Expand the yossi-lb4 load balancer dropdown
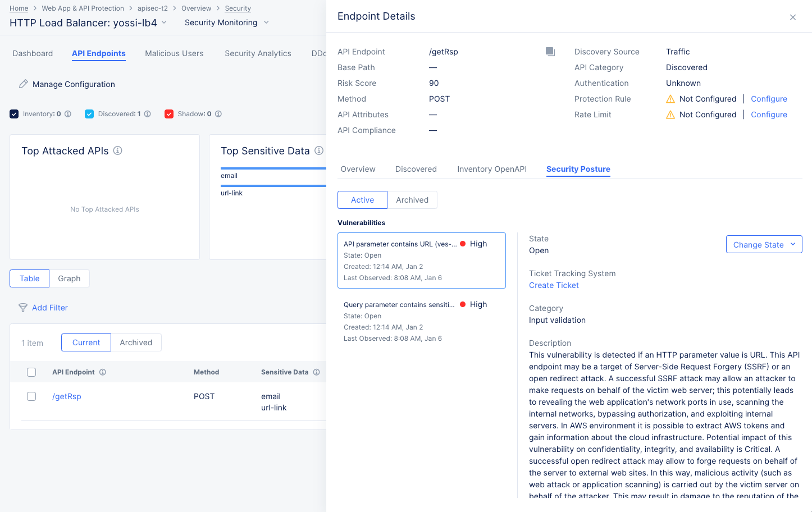812x512 pixels. coord(163,23)
